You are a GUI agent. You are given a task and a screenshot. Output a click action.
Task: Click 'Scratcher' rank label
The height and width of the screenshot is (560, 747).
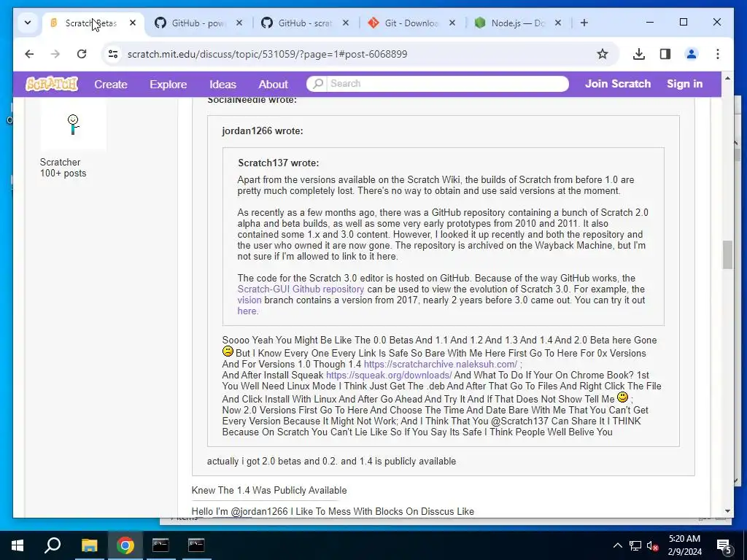[x=60, y=162]
